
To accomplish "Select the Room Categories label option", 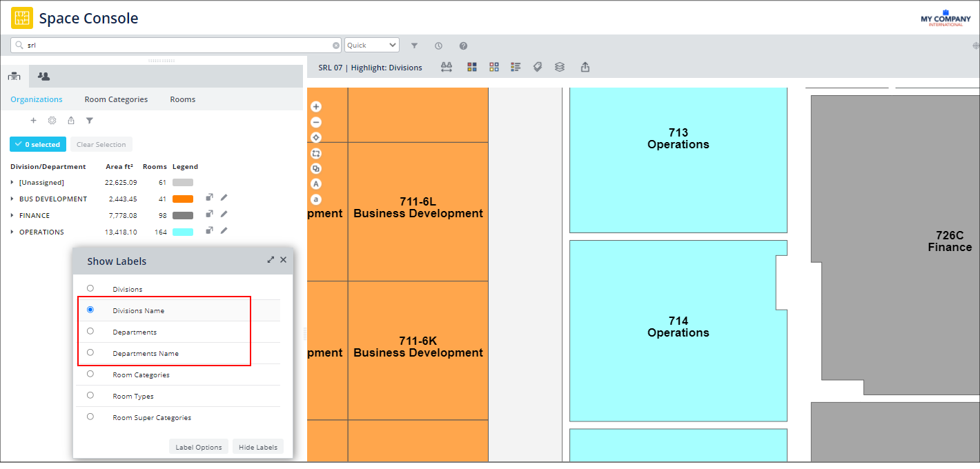I will point(90,374).
